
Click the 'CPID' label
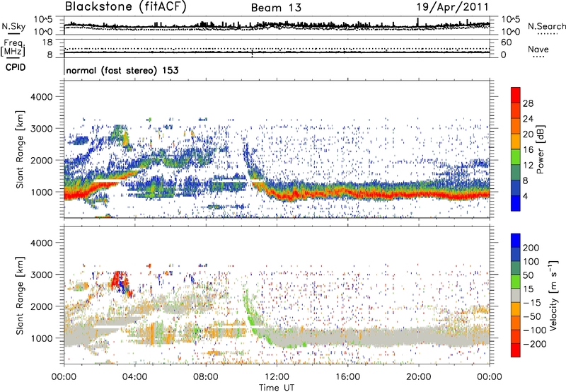tap(16, 67)
